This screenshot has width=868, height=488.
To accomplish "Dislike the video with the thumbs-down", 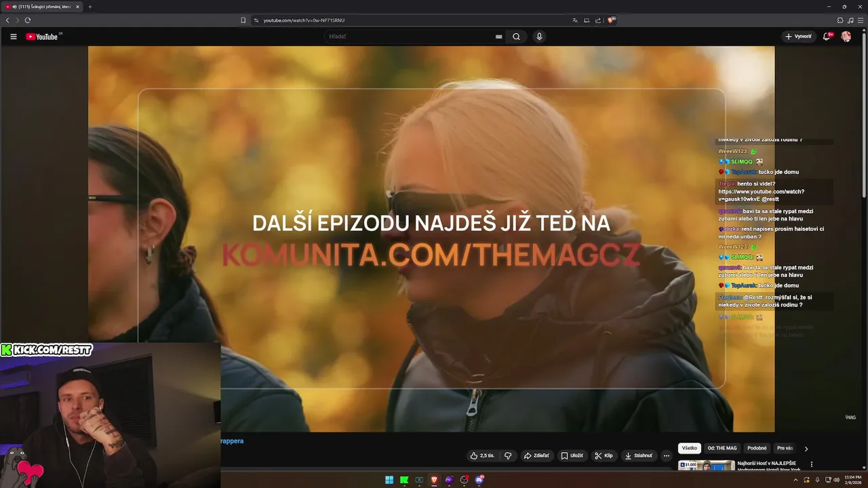I will pos(508,455).
